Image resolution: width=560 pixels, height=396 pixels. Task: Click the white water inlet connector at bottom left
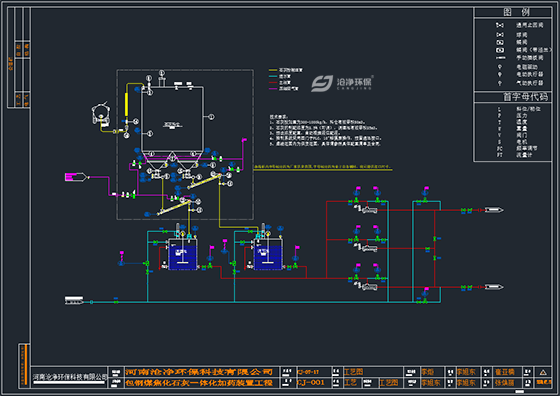click(74, 300)
